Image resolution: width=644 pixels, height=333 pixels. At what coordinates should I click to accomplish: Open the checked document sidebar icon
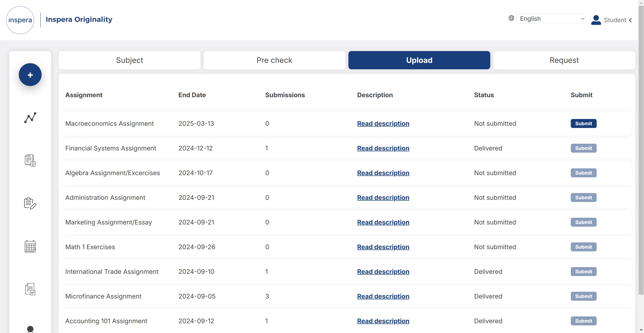[x=30, y=289]
